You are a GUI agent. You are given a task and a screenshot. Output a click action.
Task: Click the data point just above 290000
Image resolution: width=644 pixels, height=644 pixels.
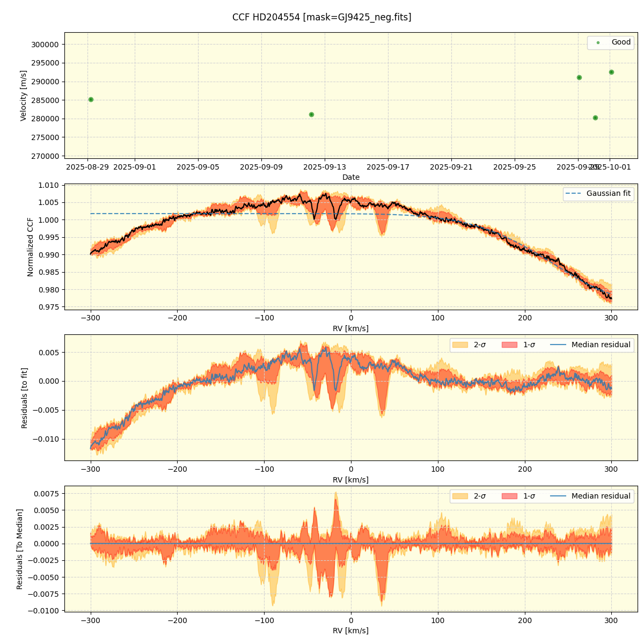(579, 77)
